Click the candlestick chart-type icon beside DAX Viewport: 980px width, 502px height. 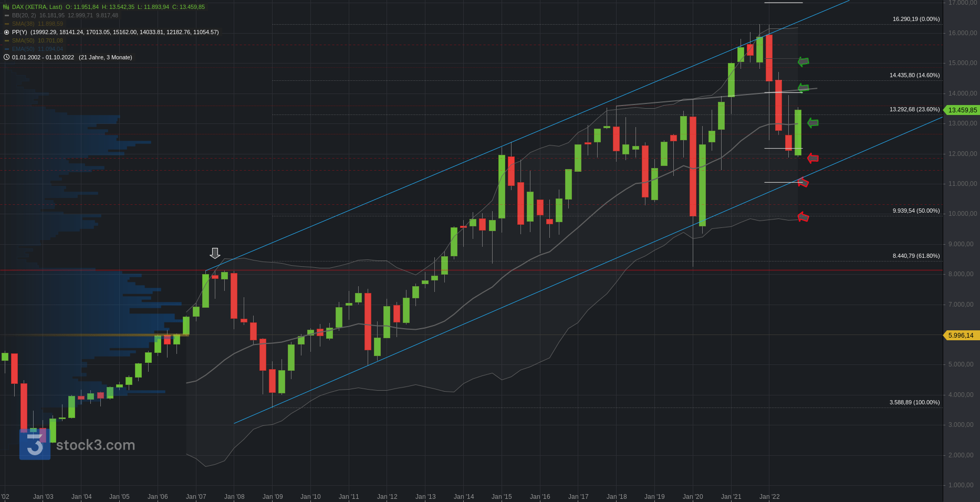pos(6,7)
